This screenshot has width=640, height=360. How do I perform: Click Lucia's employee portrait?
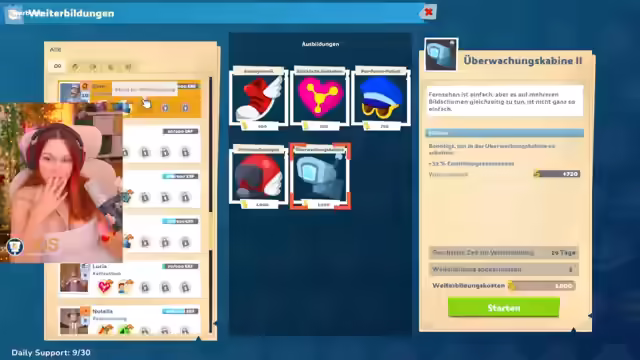[74, 278]
